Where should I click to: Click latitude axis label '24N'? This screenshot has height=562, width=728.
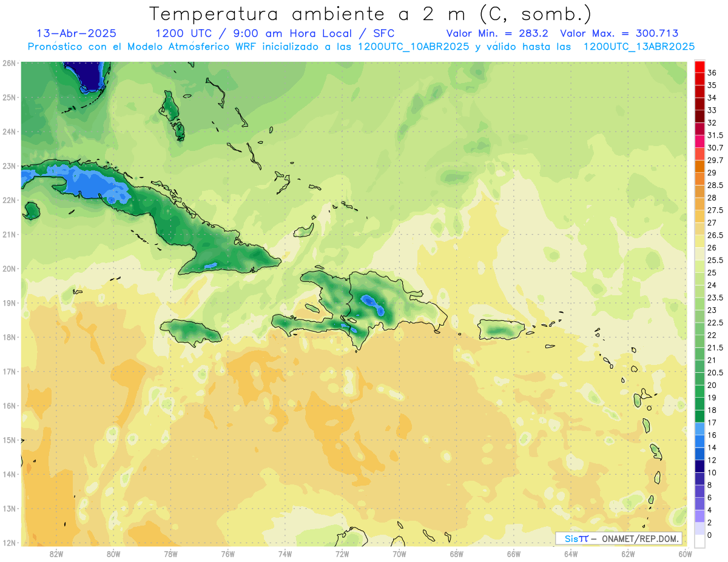pos(9,131)
